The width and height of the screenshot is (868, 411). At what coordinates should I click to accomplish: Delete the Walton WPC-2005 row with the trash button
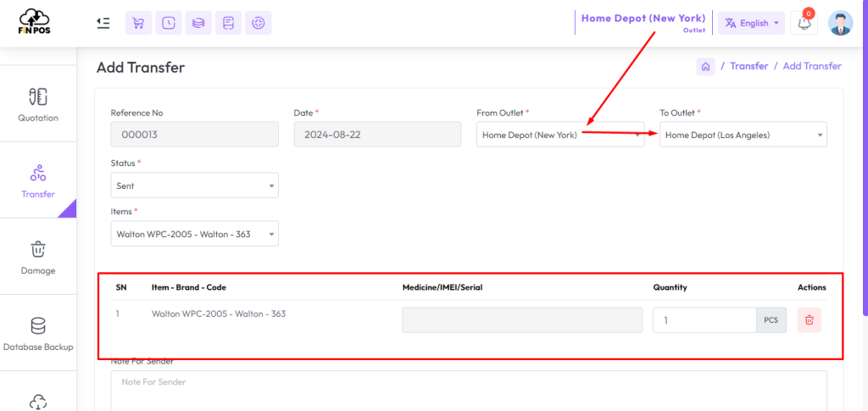pos(810,319)
